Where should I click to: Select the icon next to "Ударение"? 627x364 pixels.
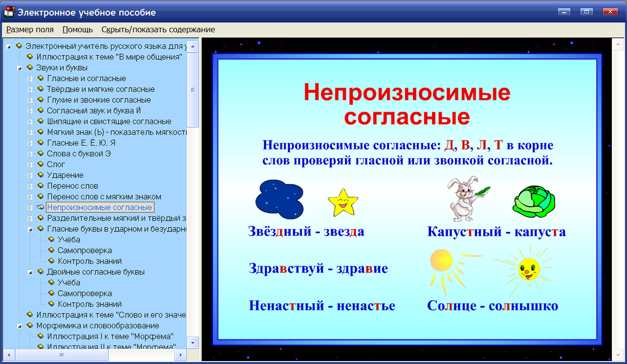pos(40,175)
